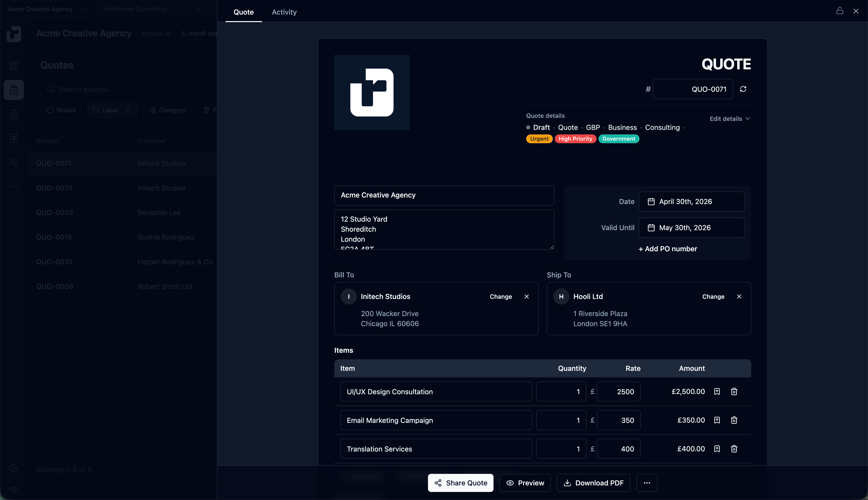Viewport: 868px width, 500px height.
Task: Edit the quote number field QUO-0071
Action: 693,89
